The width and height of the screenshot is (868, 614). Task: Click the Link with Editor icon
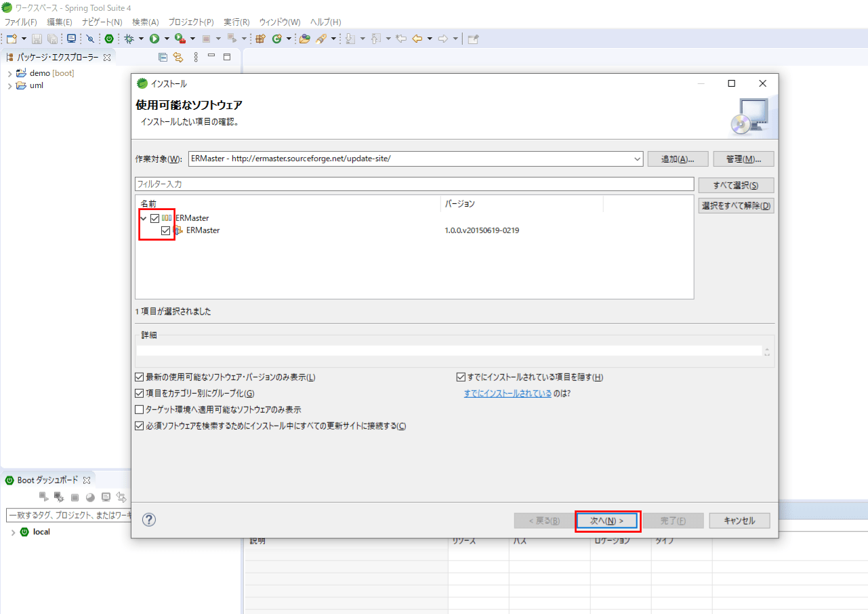[x=178, y=58]
